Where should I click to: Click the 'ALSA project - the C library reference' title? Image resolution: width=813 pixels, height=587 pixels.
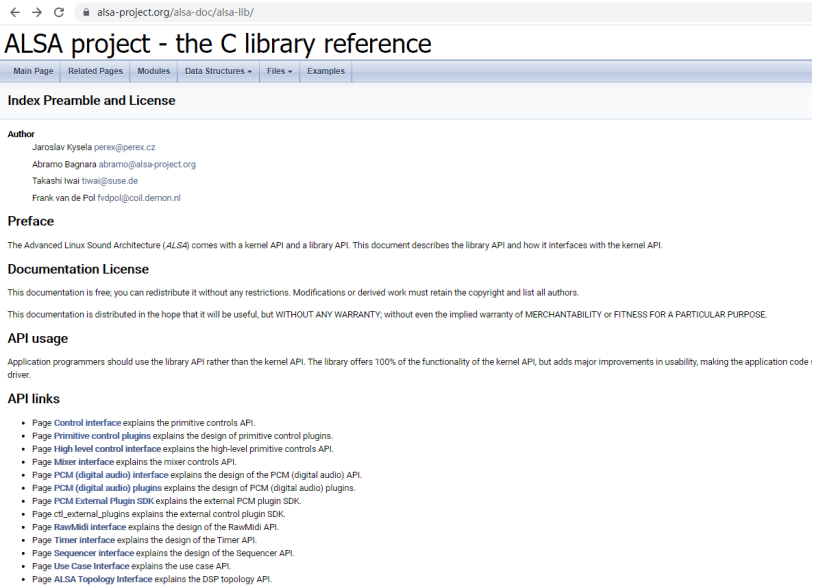[x=218, y=44]
